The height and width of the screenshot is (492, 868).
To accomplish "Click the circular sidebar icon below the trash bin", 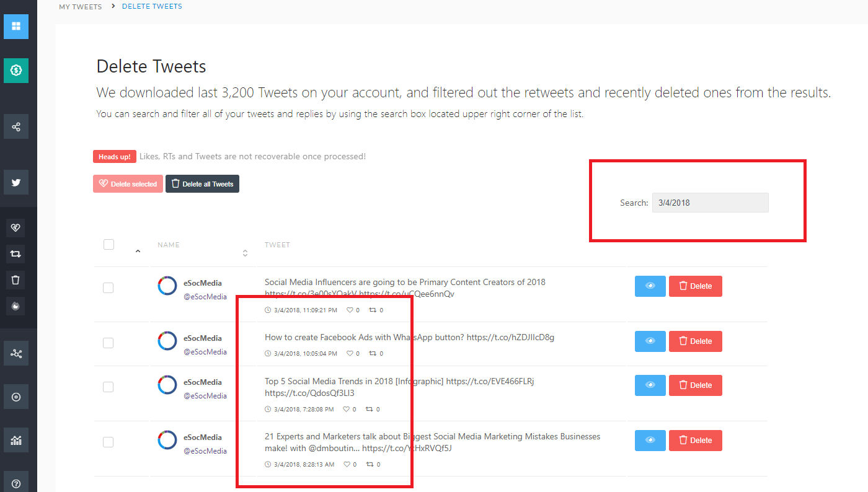I will 16,305.
